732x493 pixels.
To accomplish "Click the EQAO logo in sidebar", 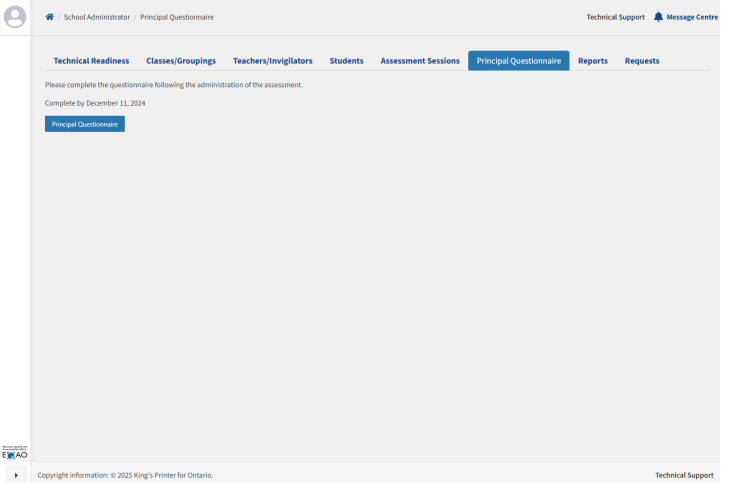I will coord(15,453).
